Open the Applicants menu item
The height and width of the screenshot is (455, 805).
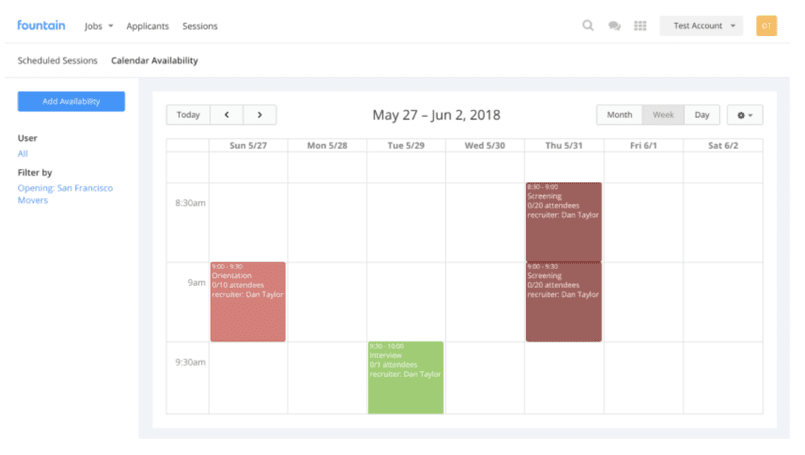pos(147,26)
